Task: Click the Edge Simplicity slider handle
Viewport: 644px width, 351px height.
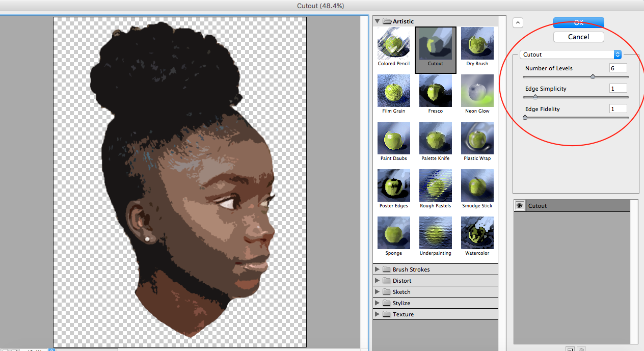Action: coord(535,97)
